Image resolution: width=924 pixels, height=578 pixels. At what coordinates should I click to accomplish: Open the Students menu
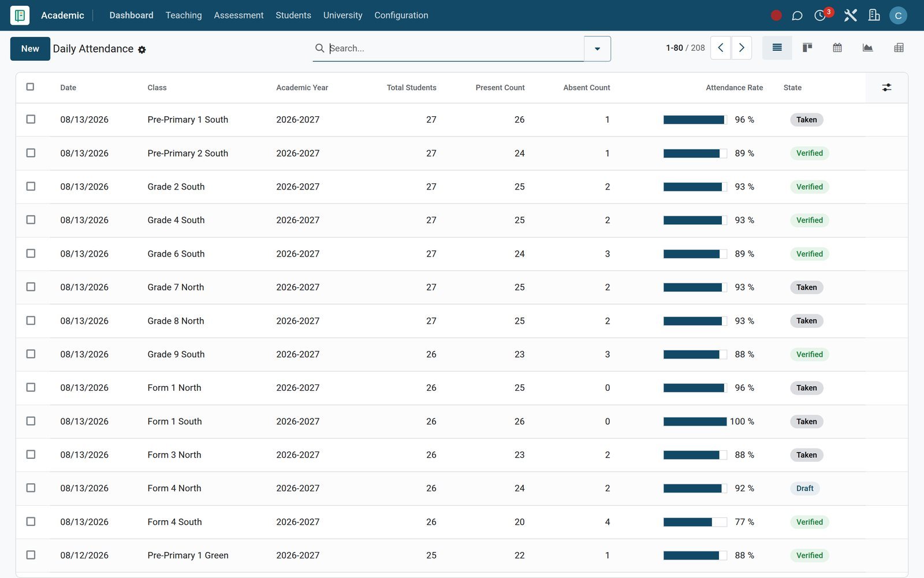tap(293, 16)
